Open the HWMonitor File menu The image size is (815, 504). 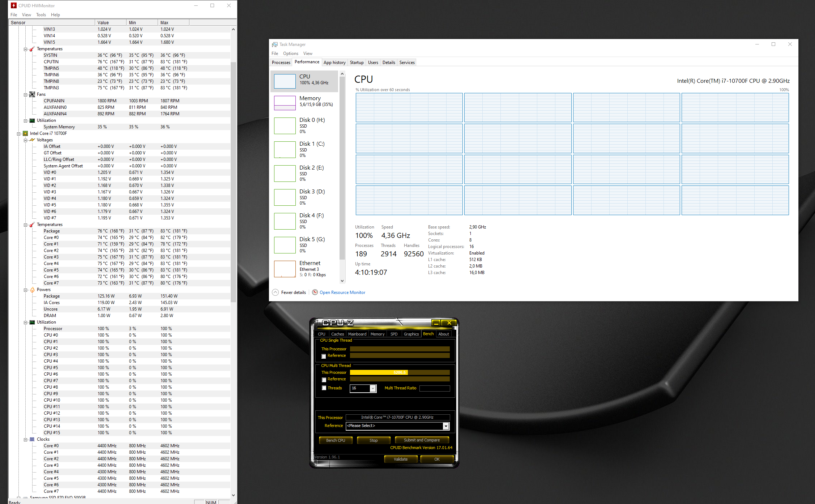pyautogui.click(x=14, y=15)
